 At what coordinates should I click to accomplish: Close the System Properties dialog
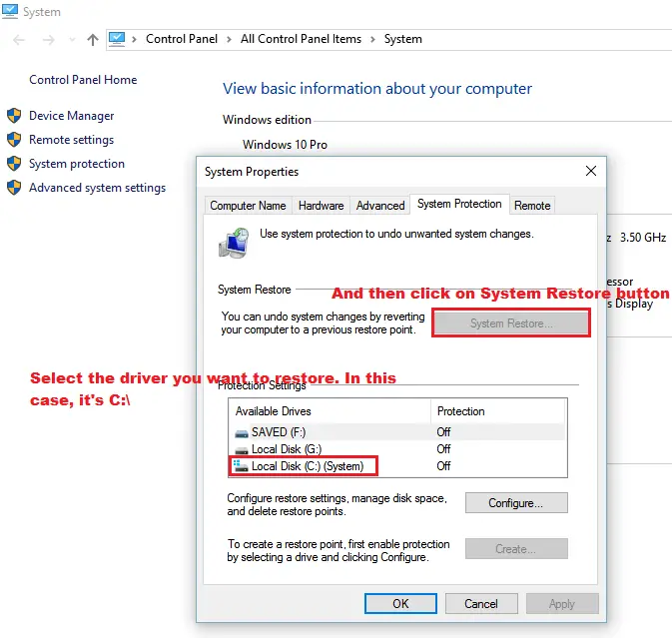coord(591,171)
